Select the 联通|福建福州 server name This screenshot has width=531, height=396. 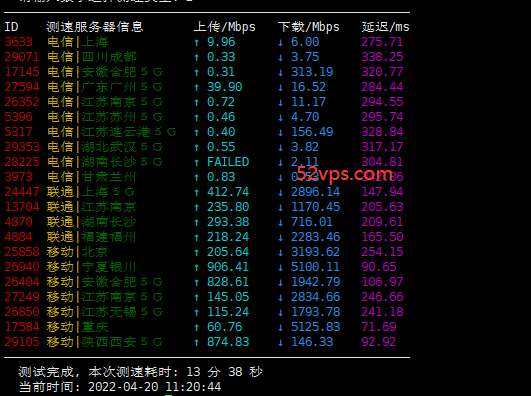pyautogui.click(x=91, y=237)
